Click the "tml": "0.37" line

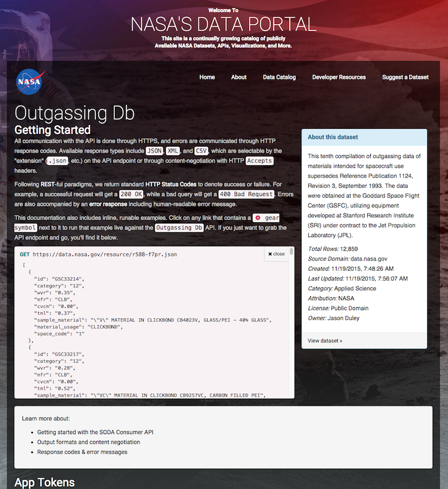tap(54, 313)
